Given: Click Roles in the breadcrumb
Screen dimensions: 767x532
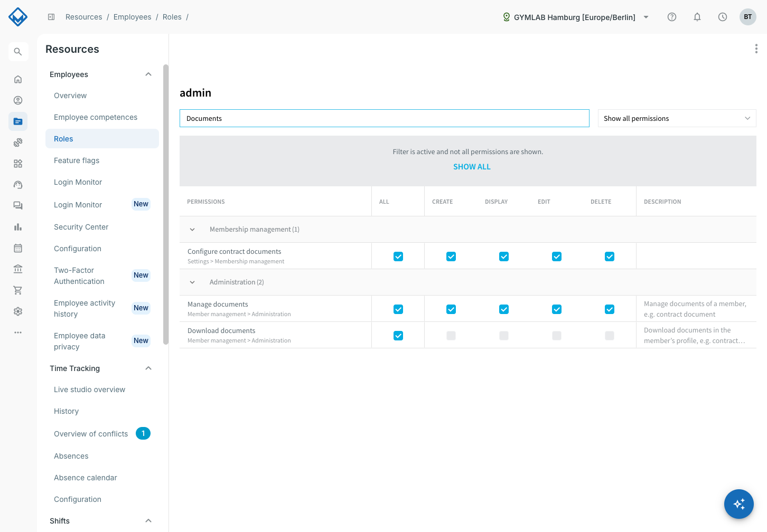Looking at the screenshot, I should pyautogui.click(x=172, y=17).
